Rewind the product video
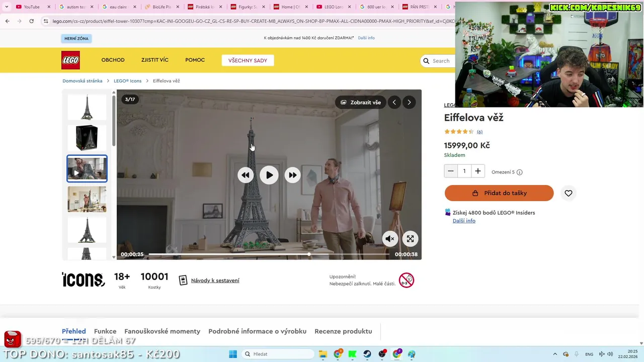The image size is (644, 362). click(246, 175)
